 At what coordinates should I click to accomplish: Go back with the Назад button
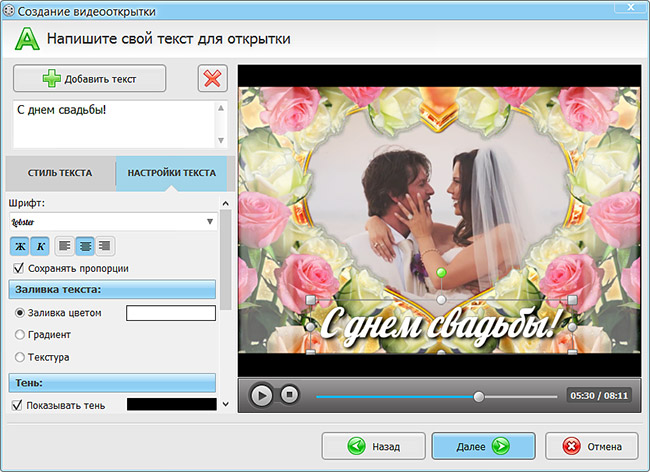(x=374, y=446)
